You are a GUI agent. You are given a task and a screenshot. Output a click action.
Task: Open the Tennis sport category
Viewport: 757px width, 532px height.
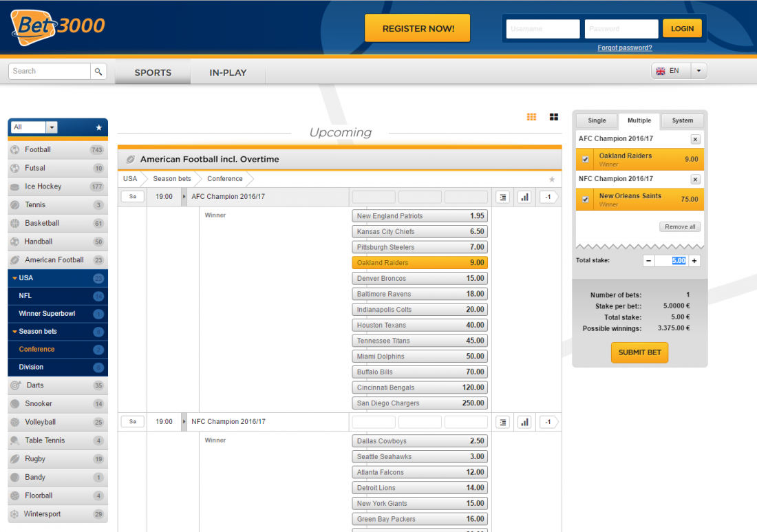pos(58,204)
